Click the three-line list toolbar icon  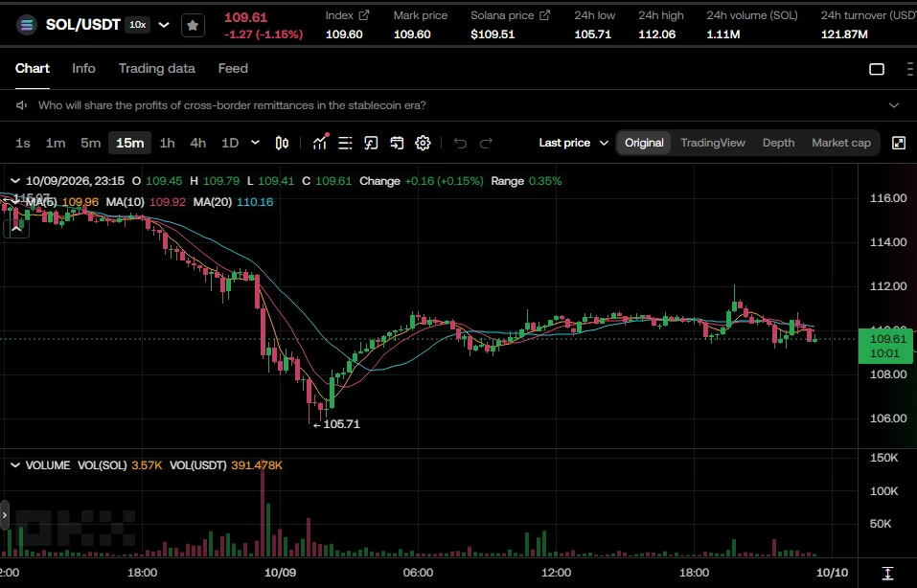click(345, 143)
